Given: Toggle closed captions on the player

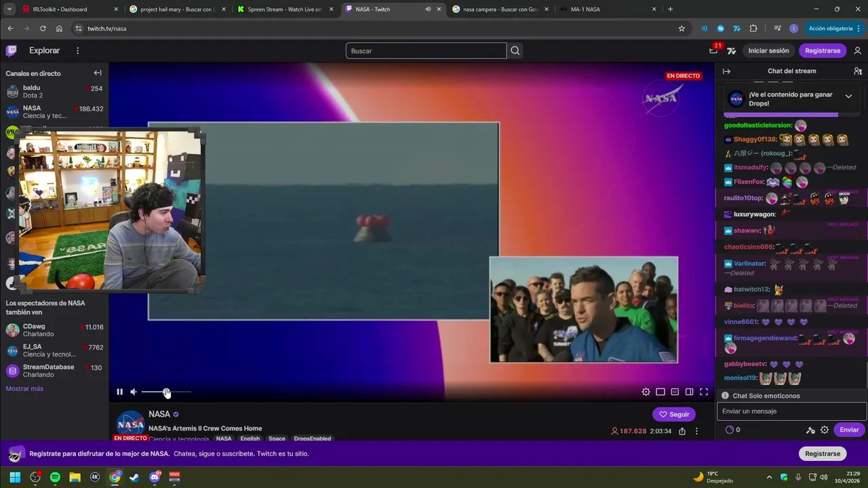Looking at the screenshot, I should click(675, 392).
